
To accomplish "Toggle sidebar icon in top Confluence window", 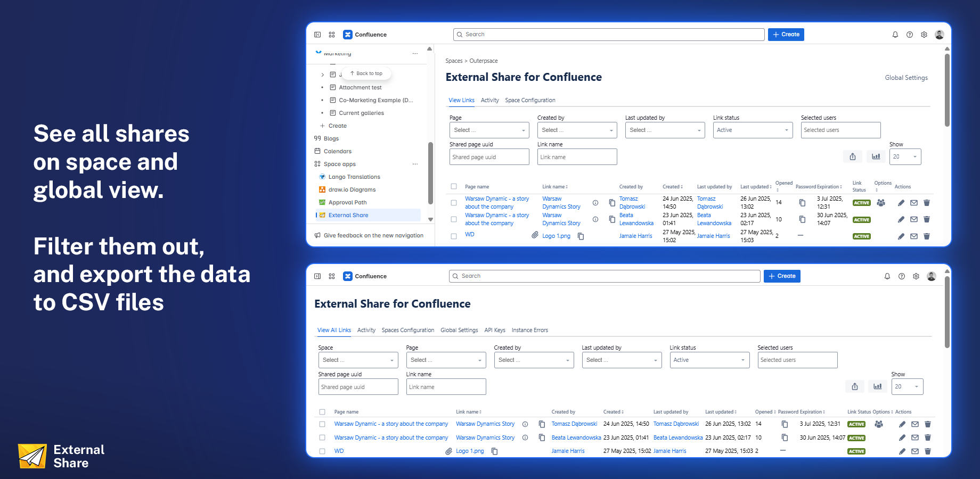I will coord(317,35).
